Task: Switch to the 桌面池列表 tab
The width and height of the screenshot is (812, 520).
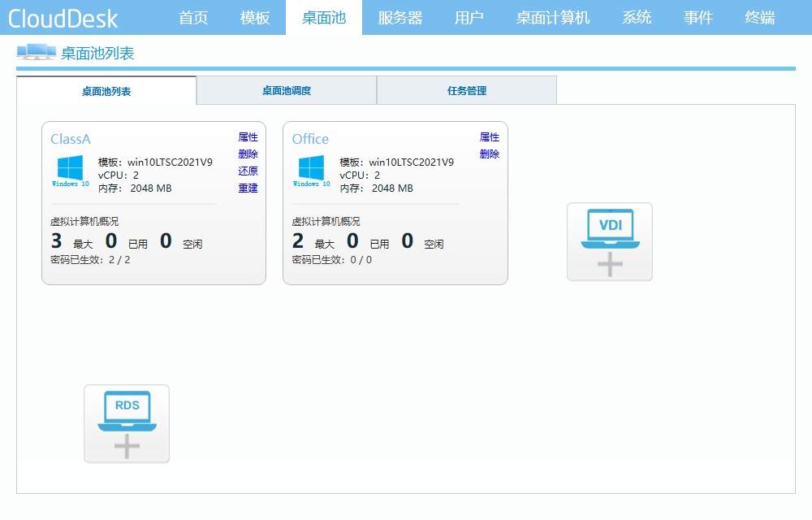Action: click(x=106, y=91)
